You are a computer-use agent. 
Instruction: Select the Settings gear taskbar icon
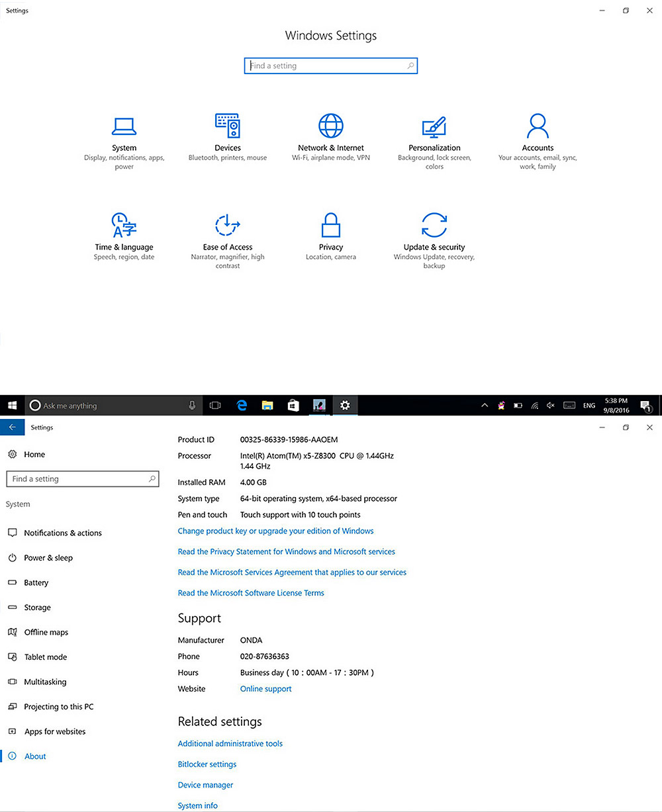[345, 405]
